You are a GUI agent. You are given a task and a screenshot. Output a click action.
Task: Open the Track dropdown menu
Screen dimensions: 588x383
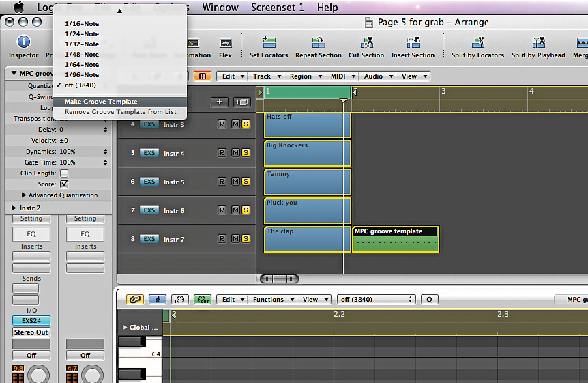pos(266,76)
